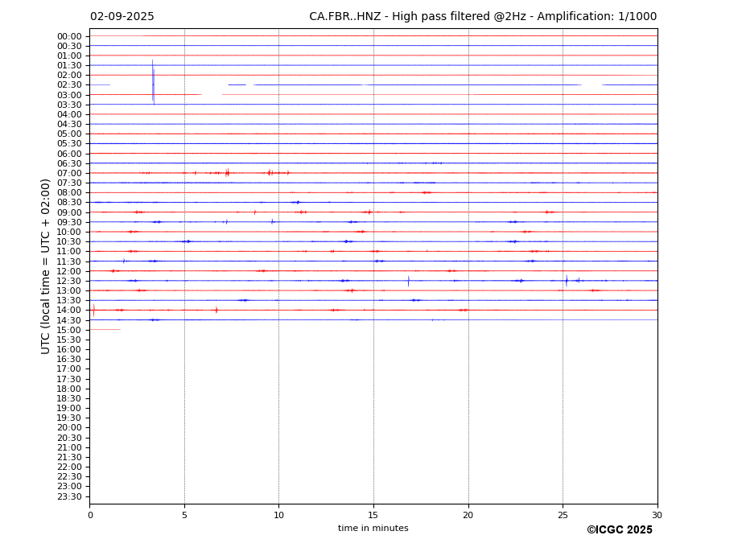Click the 04:00 row time label

tap(69, 115)
